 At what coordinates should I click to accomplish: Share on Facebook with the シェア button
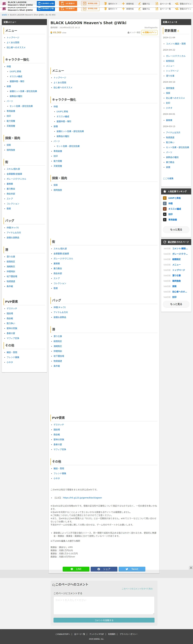point(104,569)
